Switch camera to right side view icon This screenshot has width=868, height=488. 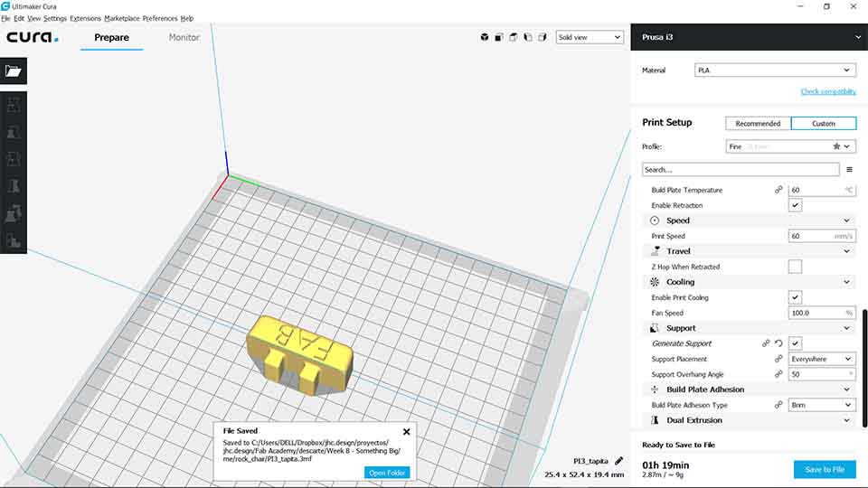[x=542, y=37]
